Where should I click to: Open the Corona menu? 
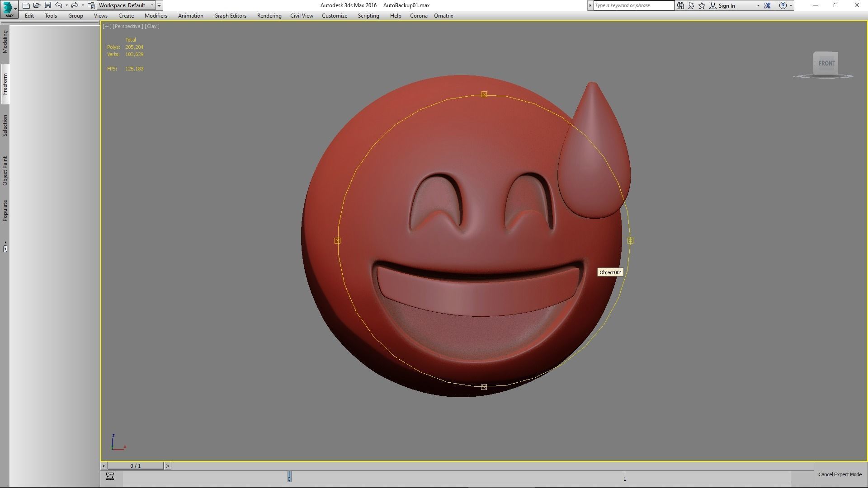(x=419, y=15)
